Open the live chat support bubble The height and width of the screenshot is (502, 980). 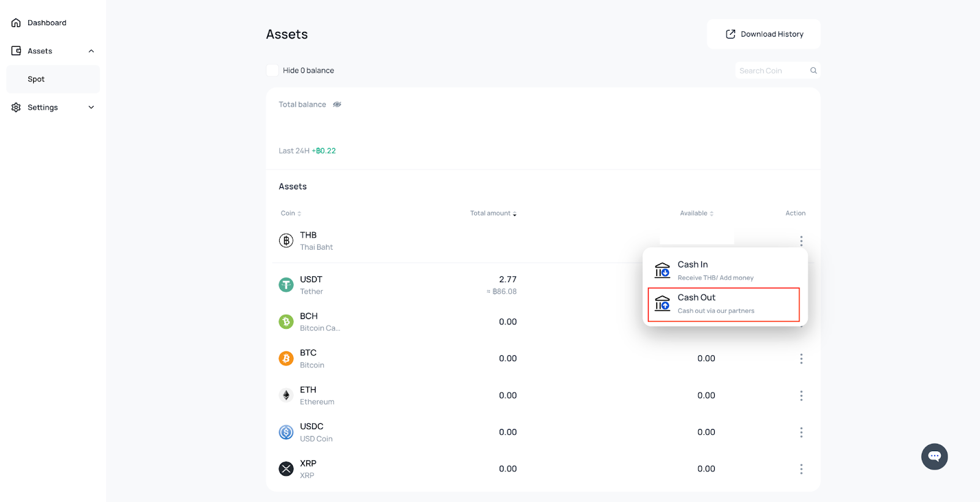point(934,457)
